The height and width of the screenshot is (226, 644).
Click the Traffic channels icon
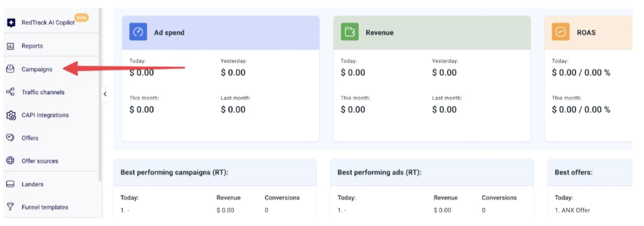pyautogui.click(x=11, y=92)
